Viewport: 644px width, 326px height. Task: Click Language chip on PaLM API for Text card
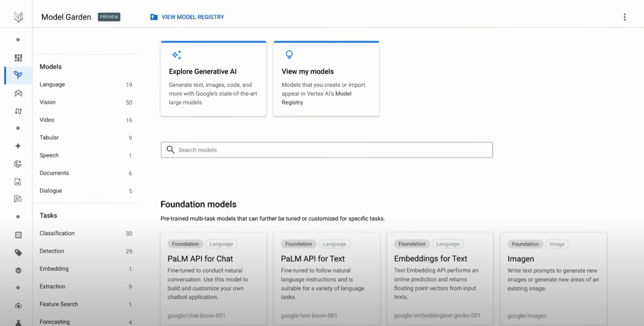(335, 244)
